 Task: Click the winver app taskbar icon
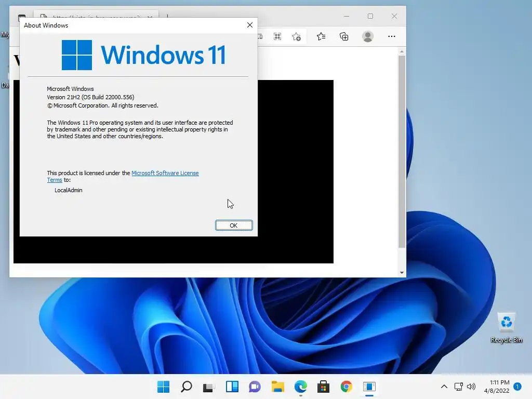point(369,387)
